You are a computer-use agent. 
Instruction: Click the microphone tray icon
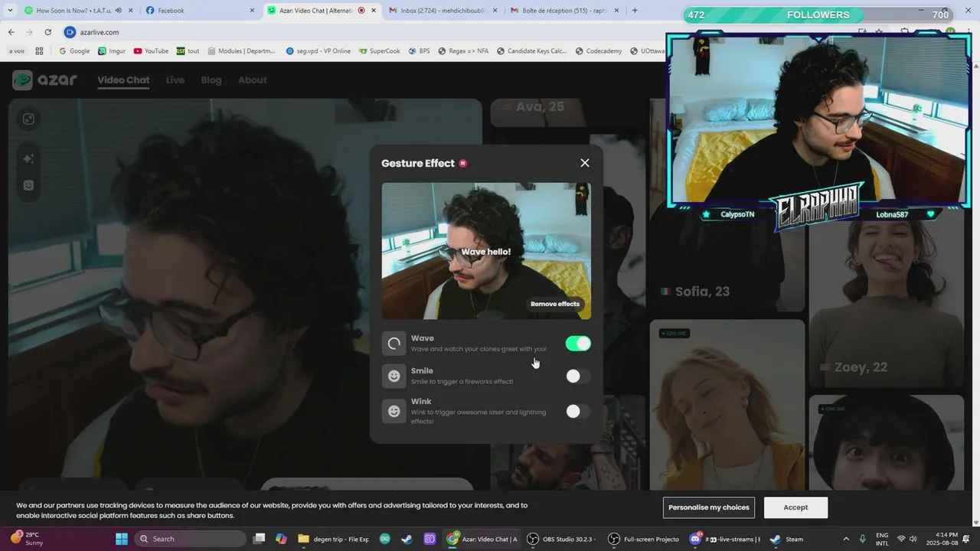pyautogui.click(x=863, y=539)
